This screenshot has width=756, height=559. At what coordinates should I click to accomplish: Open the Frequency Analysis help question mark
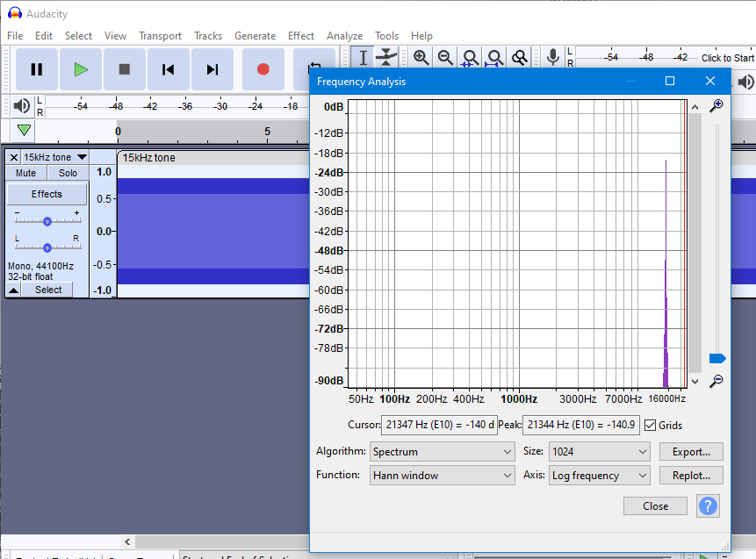tap(708, 505)
